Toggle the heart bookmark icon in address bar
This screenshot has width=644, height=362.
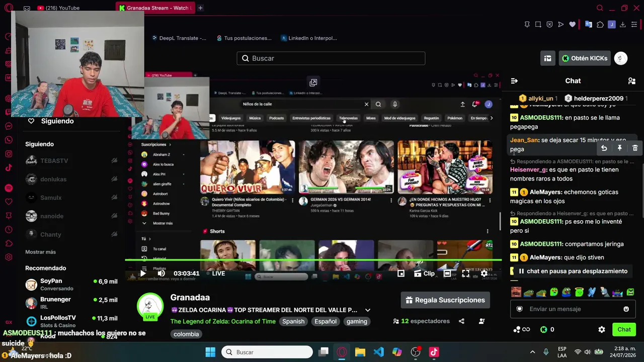tap(572, 24)
